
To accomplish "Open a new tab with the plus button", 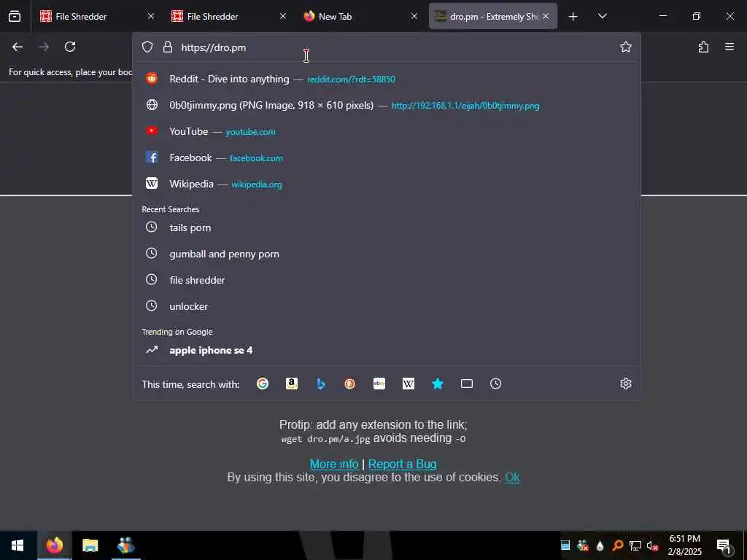I will coord(573,17).
